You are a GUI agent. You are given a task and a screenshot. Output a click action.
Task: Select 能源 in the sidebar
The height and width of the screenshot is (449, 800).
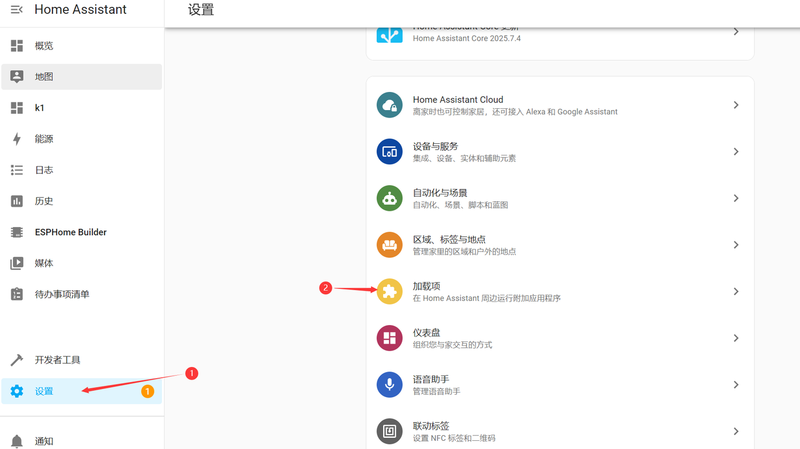click(44, 139)
